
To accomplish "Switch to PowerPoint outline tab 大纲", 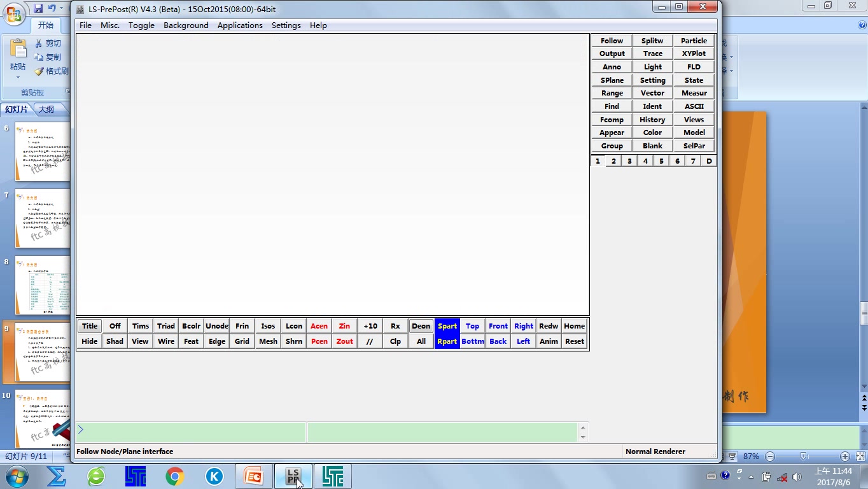I will [x=46, y=110].
